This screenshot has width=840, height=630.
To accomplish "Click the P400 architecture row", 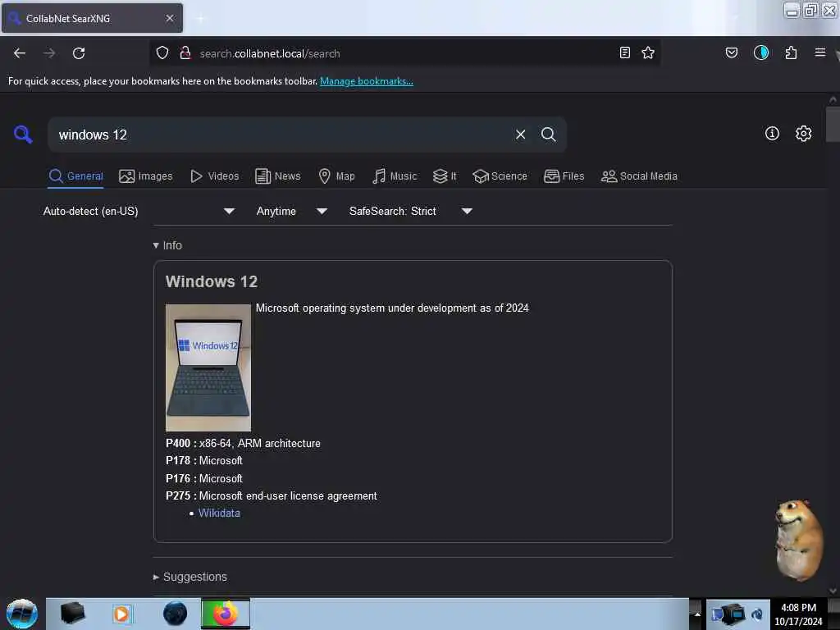I will (243, 444).
